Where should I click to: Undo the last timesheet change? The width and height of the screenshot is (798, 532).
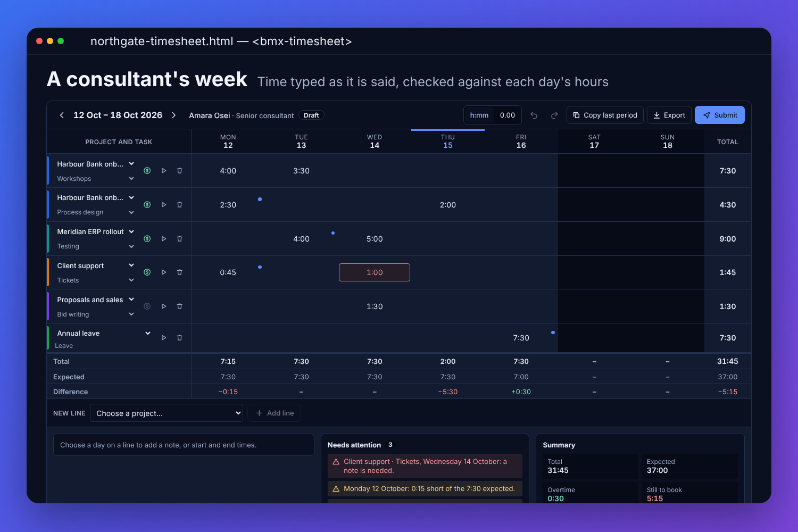coord(534,115)
